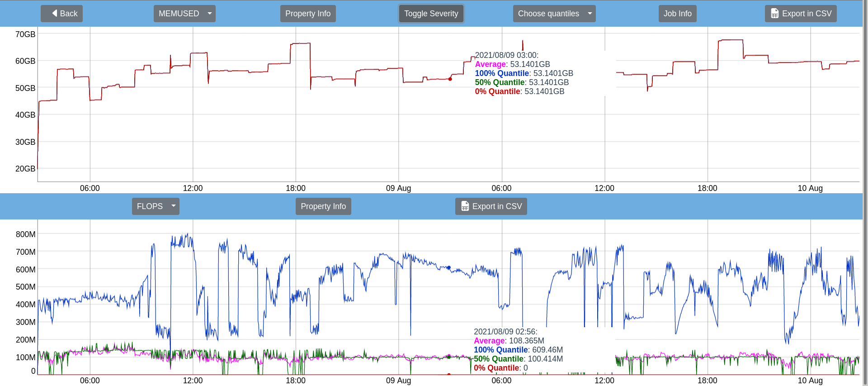This screenshot has width=868, height=386.
Task: Open Property Info for the FLOPS chart
Action: point(323,206)
